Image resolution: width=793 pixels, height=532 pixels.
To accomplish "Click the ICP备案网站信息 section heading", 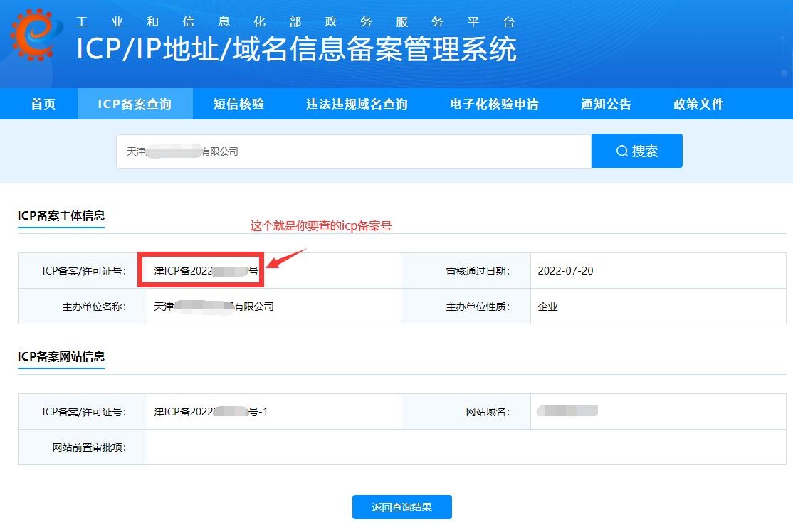I will (x=61, y=357).
